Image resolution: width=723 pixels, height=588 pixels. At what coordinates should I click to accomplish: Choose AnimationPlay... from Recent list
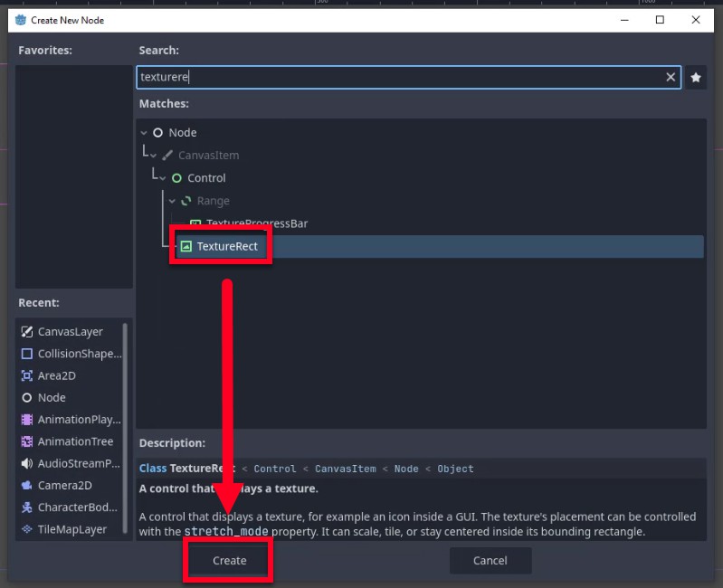(70, 420)
